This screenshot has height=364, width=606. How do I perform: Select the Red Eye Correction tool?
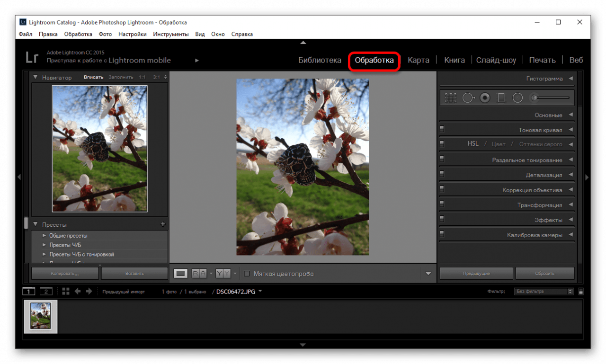coord(485,98)
